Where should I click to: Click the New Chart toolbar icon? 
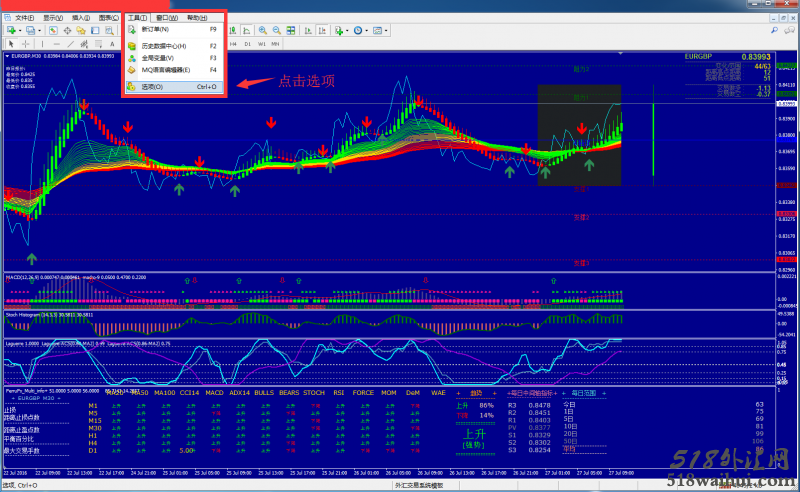click(11, 31)
